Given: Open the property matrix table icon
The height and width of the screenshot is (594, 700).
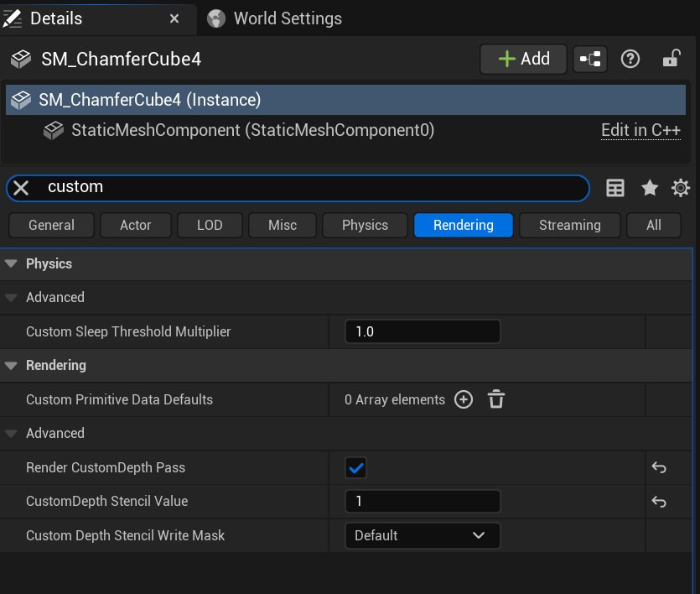Looking at the screenshot, I should 615,188.
